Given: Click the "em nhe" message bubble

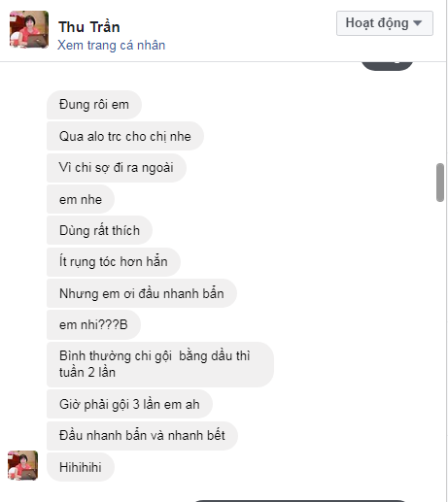Looking at the screenshot, I should [x=81, y=199].
